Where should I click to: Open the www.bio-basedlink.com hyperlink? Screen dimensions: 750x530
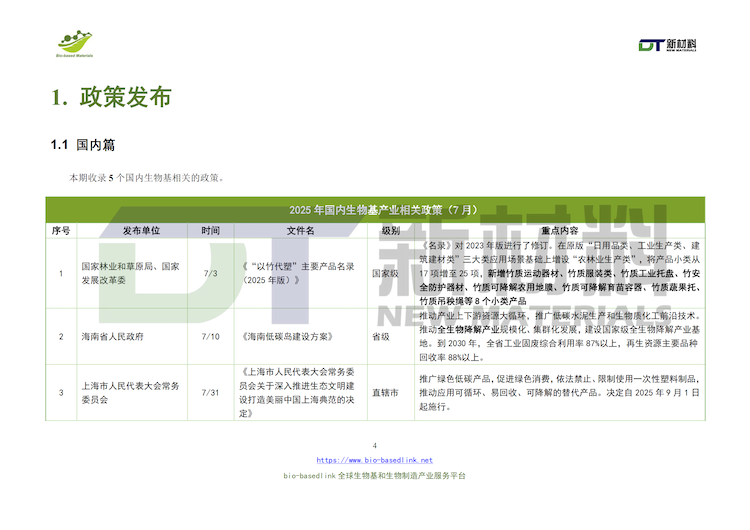[x=374, y=460]
